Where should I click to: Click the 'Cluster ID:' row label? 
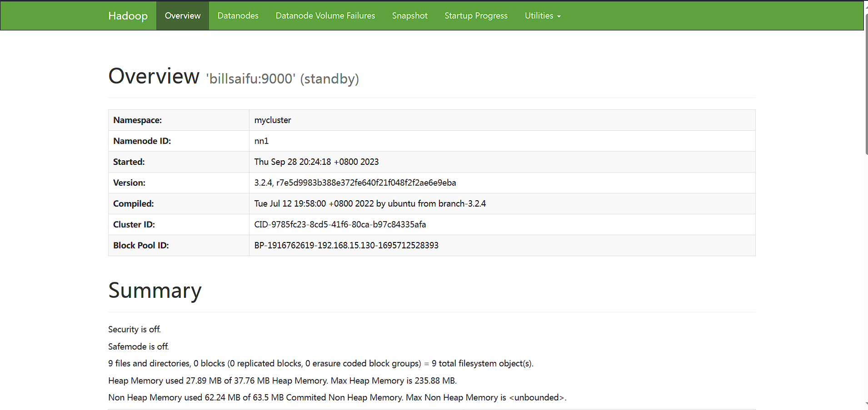click(134, 225)
